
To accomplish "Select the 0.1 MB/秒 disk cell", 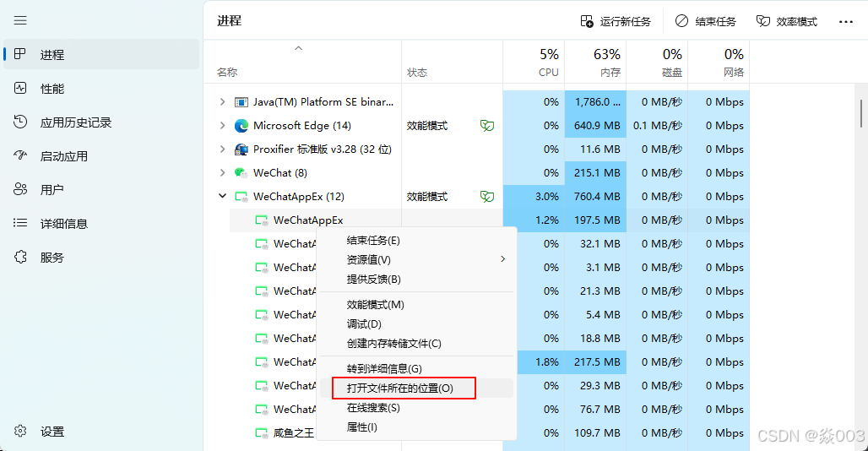I will 657,126.
